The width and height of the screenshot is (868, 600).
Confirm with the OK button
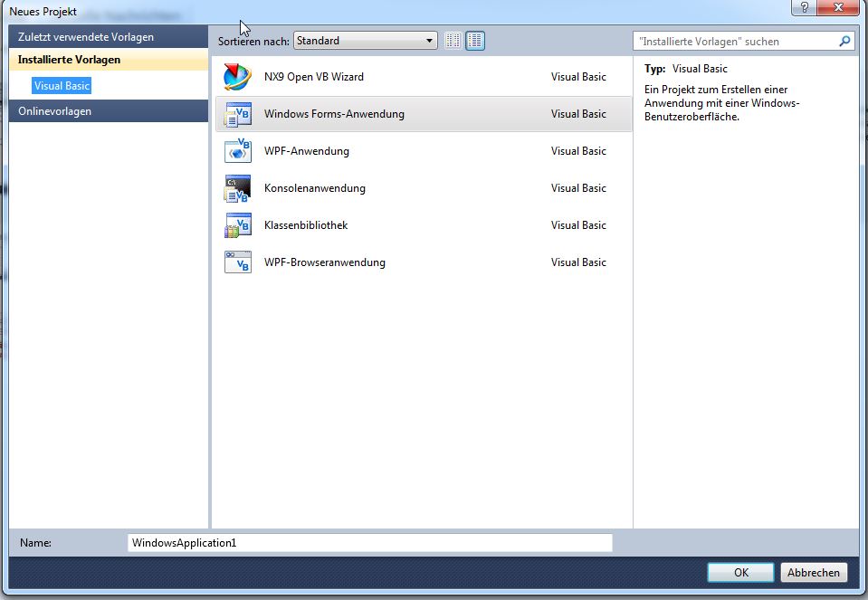click(740, 572)
